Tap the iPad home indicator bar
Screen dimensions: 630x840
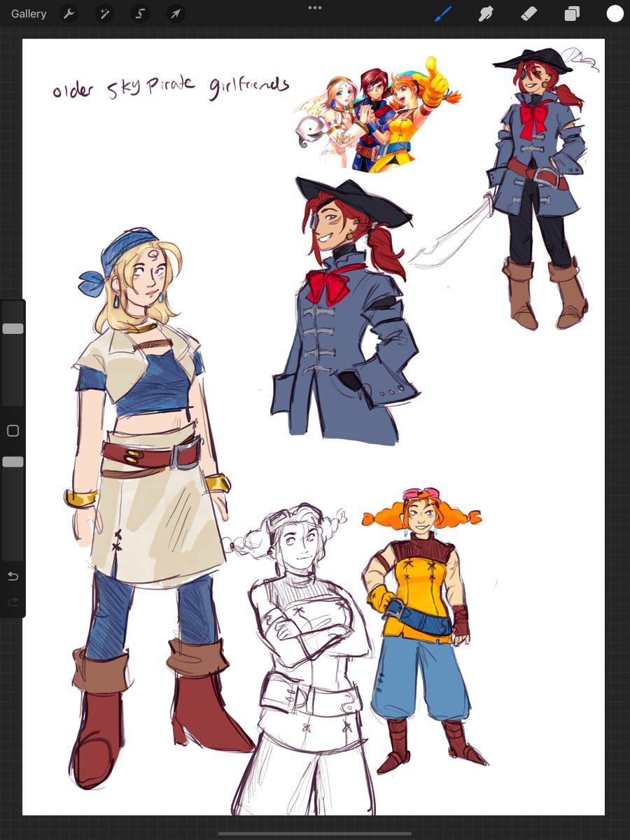[315, 833]
